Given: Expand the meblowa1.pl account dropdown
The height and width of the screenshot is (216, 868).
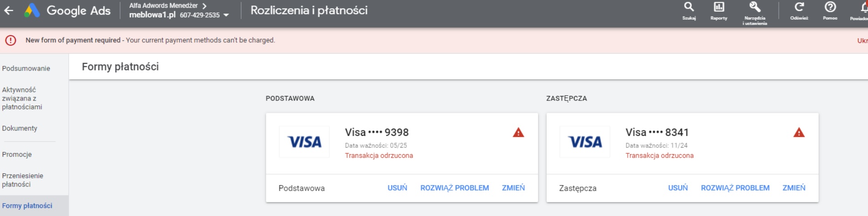Looking at the screenshot, I should tap(226, 15).
